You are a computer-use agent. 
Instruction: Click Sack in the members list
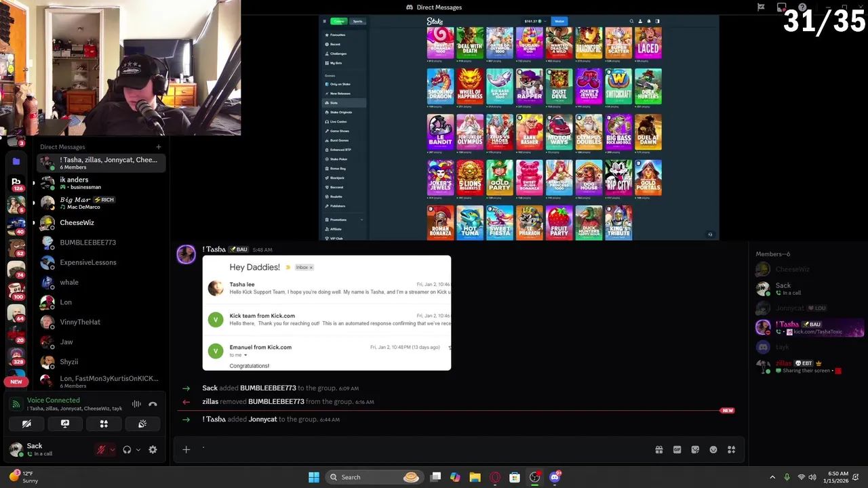810,289
